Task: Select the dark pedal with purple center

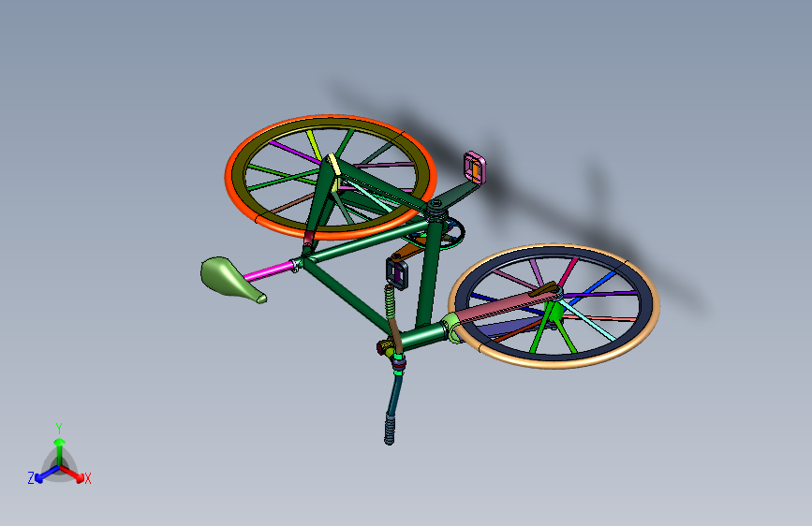Action: pos(397,273)
